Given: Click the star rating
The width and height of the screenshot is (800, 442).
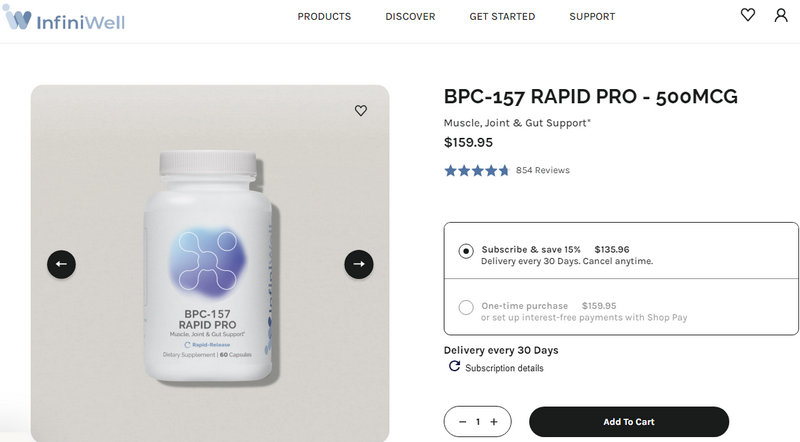Looking at the screenshot, I should (477, 170).
